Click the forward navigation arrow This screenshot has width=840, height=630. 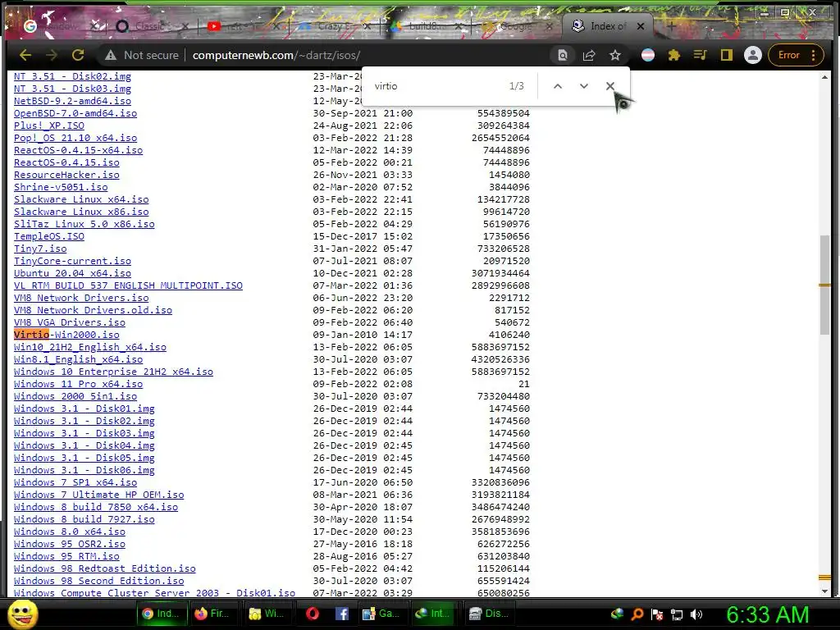pyautogui.click(x=52, y=55)
